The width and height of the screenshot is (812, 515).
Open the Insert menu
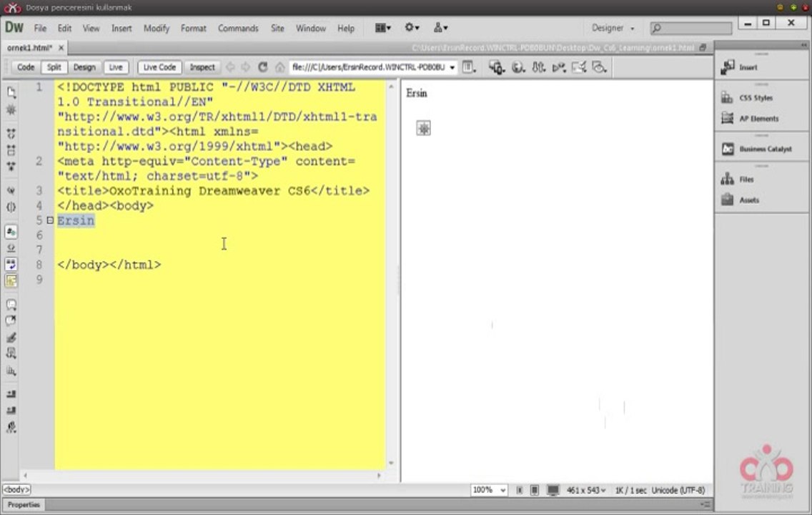(122, 29)
